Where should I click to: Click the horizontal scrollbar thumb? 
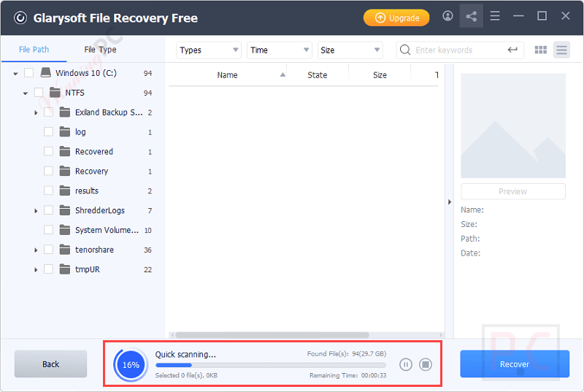click(x=272, y=335)
